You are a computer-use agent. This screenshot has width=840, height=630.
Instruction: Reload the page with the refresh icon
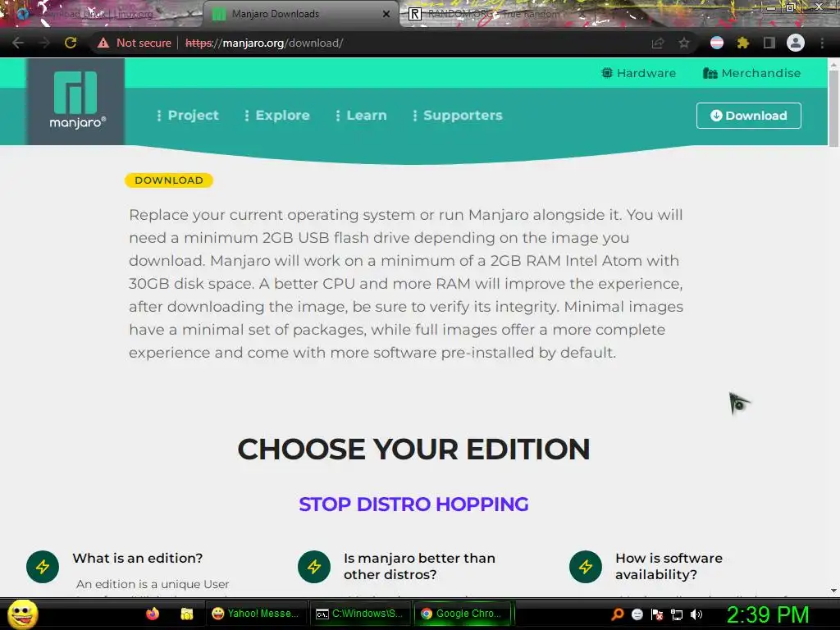tap(71, 43)
